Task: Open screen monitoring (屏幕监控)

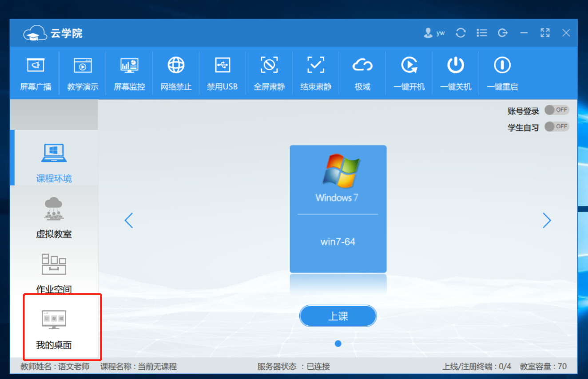Action: pyautogui.click(x=129, y=73)
